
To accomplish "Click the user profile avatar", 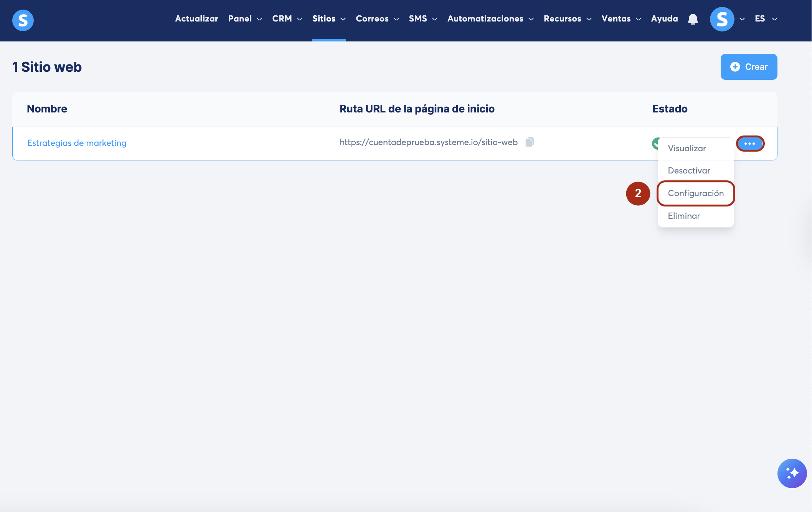I will [722, 19].
